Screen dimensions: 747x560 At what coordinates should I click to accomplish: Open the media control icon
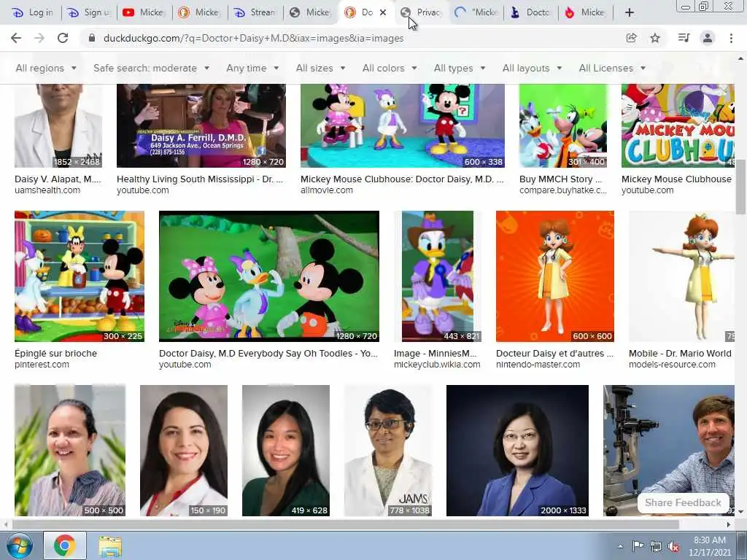(x=684, y=38)
